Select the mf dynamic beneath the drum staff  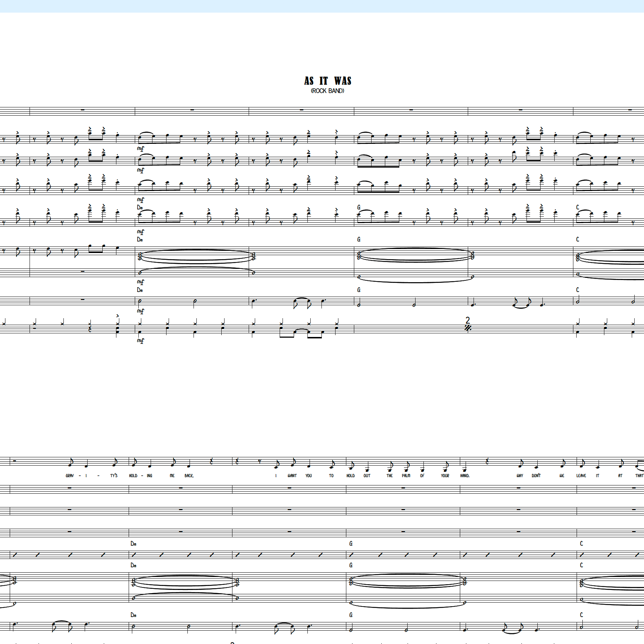[x=141, y=341]
